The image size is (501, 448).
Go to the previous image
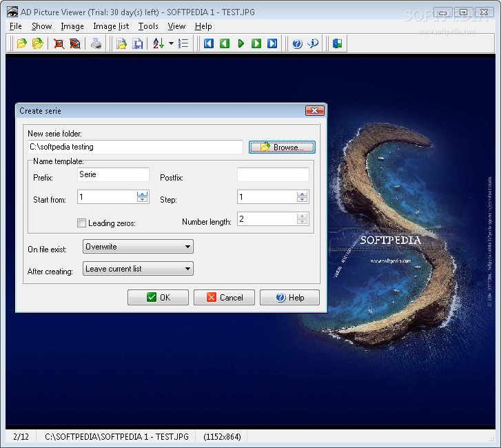pos(225,43)
